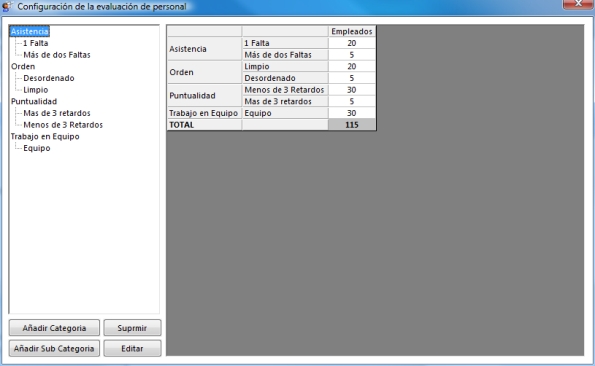Click the Editar button

pyautogui.click(x=132, y=349)
